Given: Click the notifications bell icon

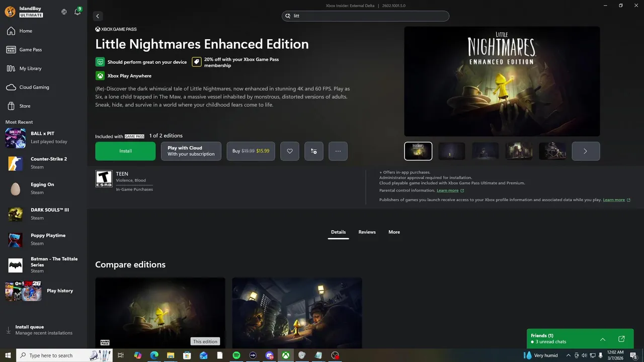Looking at the screenshot, I should point(77,12).
